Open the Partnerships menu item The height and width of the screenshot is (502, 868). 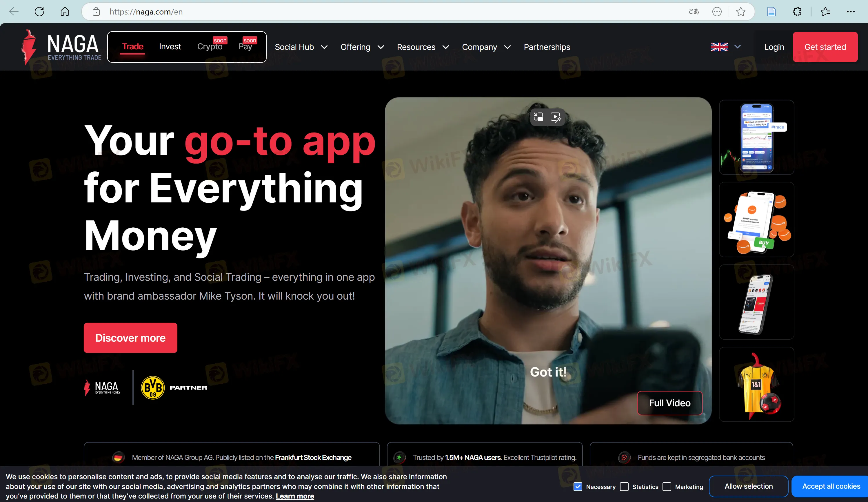pos(547,47)
